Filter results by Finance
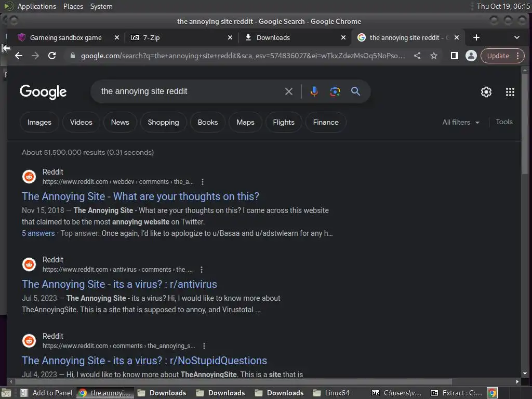 (x=326, y=122)
